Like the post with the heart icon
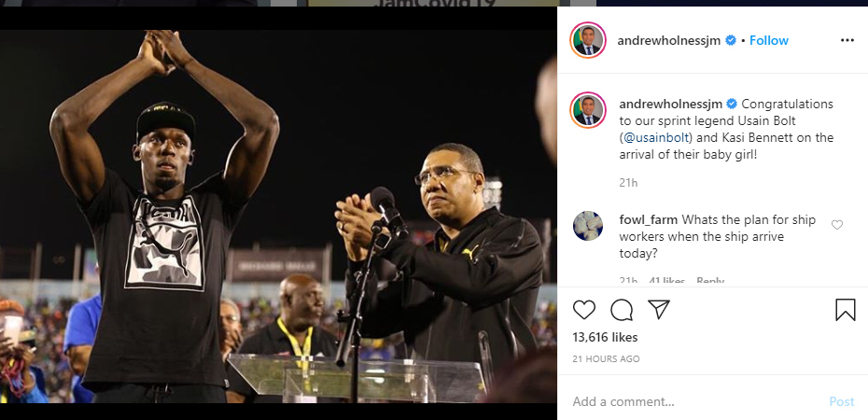 click(x=584, y=310)
